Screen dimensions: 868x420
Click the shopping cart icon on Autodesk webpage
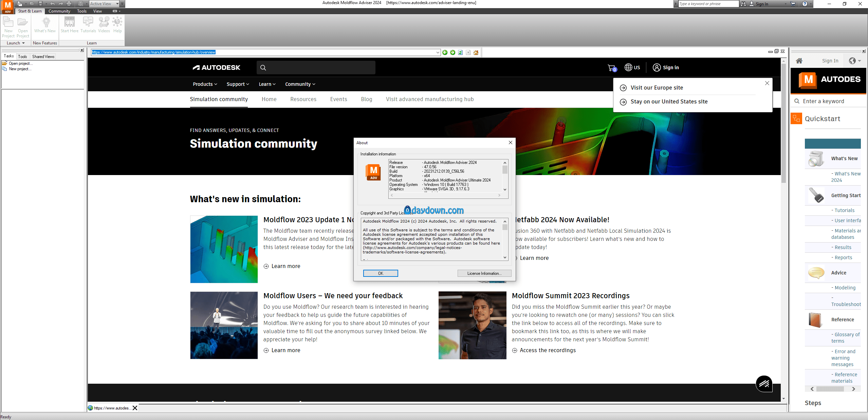pyautogui.click(x=612, y=68)
